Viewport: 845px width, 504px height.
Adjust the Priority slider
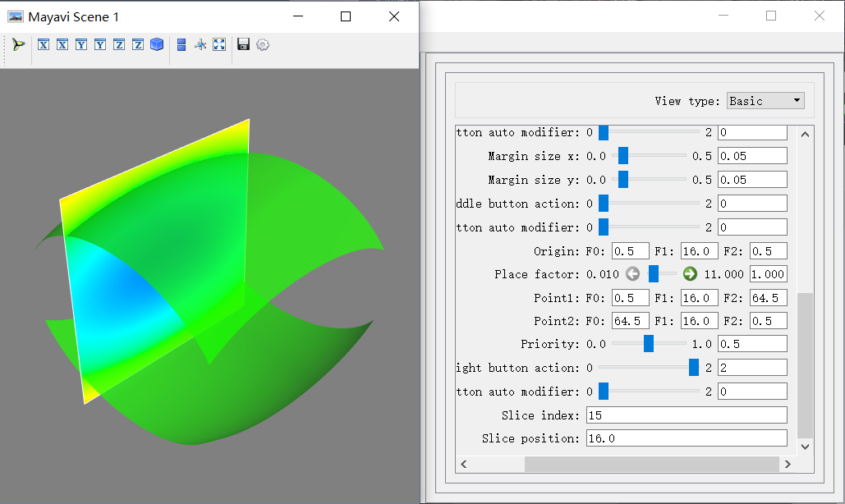coord(647,344)
